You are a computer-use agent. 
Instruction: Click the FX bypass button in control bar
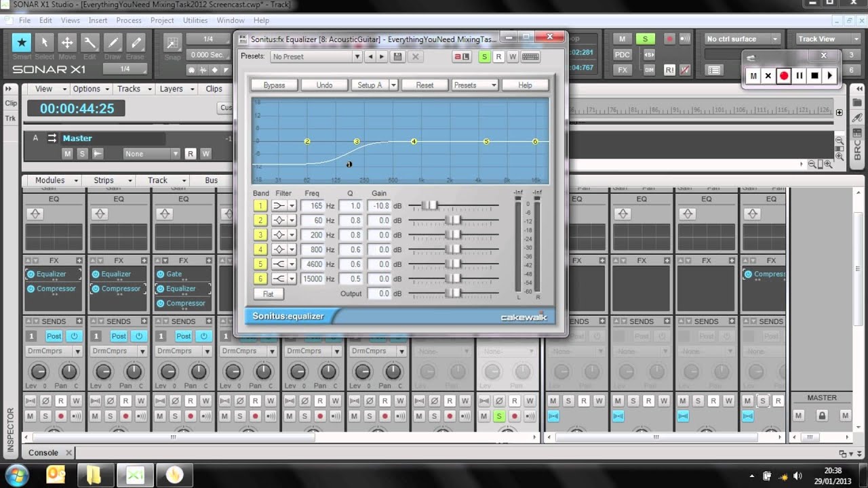coord(623,69)
